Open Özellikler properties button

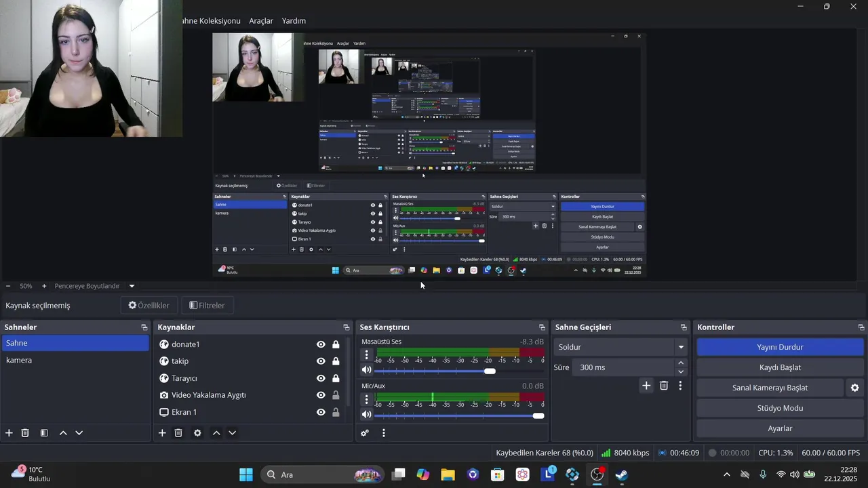point(149,305)
